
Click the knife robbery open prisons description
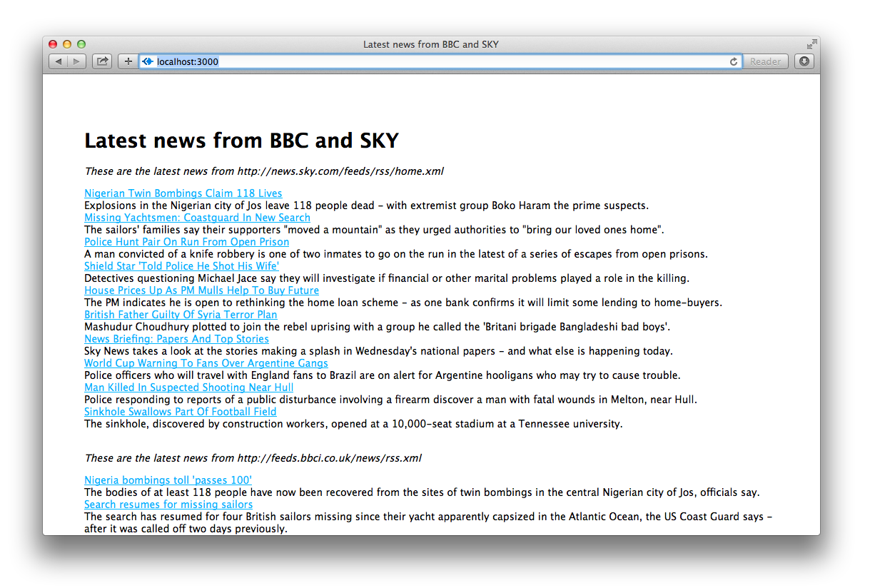pyautogui.click(x=396, y=254)
